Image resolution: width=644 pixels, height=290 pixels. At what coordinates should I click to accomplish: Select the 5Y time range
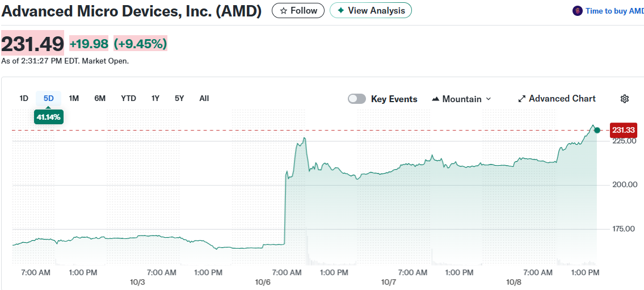[x=179, y=98]
